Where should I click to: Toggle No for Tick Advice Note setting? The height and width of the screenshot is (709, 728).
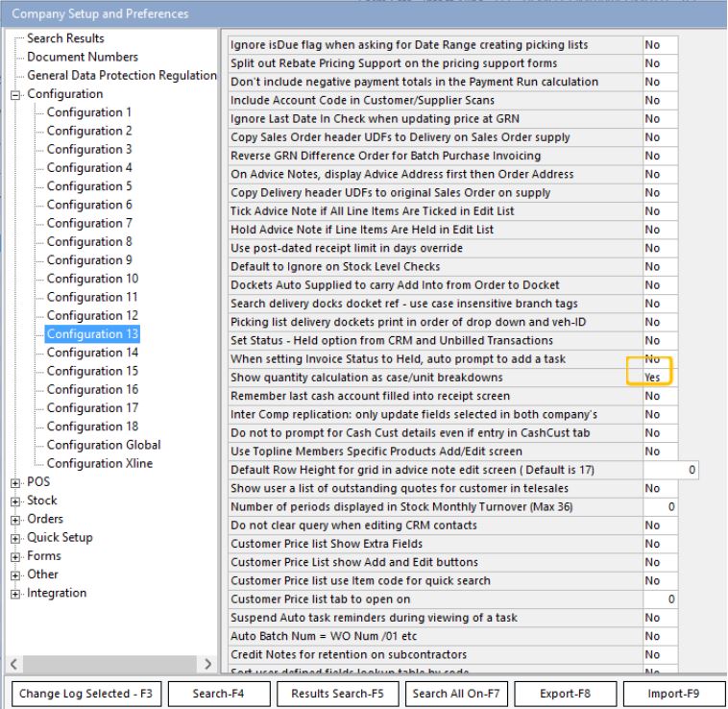[660, 211]
